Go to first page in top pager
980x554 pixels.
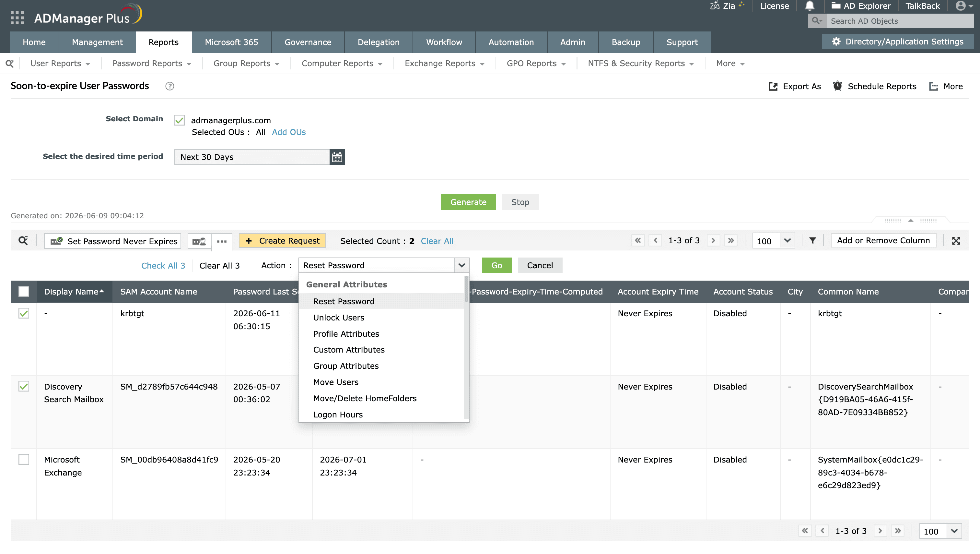coord(638,241)
